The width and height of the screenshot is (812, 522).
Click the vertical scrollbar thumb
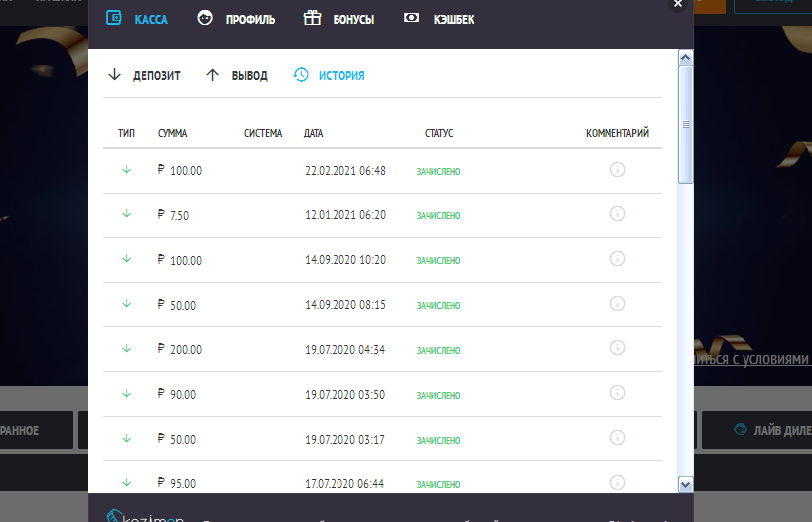[x=685, y=124]
